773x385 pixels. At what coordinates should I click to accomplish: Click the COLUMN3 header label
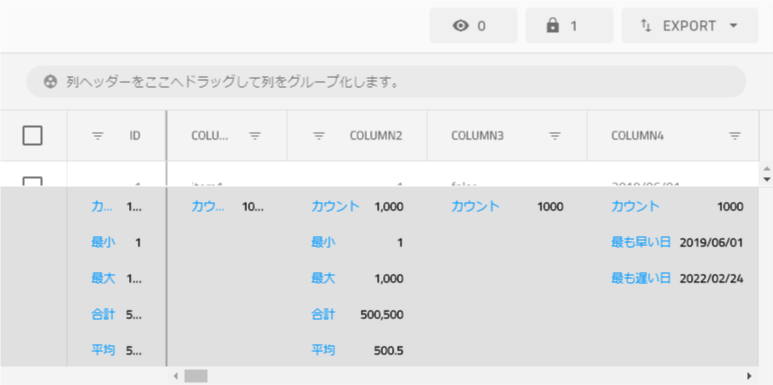477,136
